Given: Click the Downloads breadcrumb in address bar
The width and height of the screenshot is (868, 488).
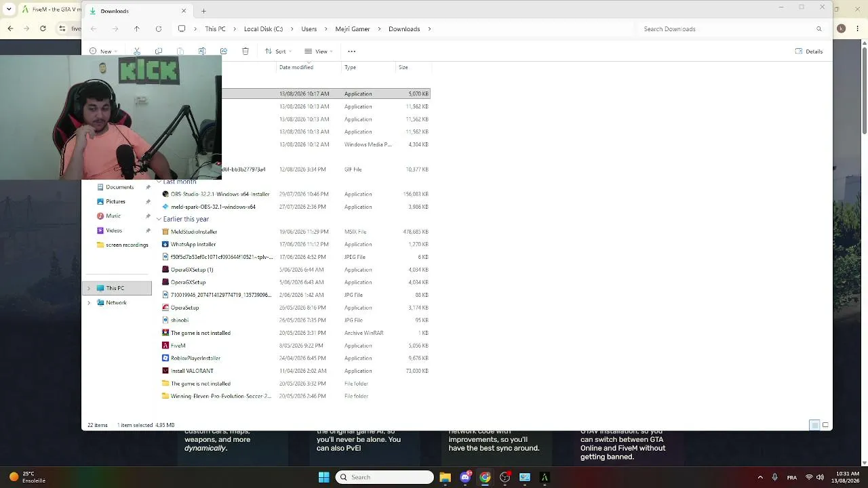Looking at the screenshot, I should pos(404,29).
